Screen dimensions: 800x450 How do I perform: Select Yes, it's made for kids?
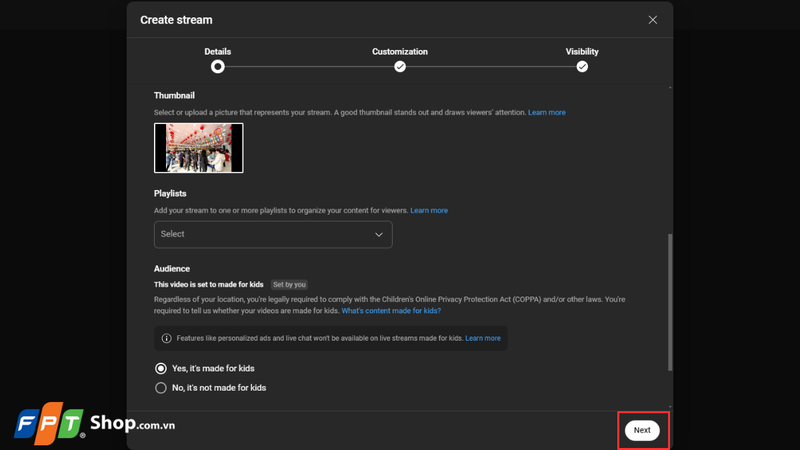(161, 368)
